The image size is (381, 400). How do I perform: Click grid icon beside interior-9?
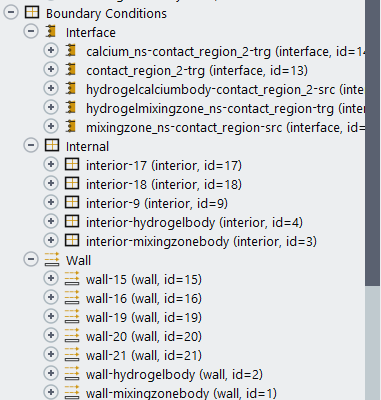(x=72, y=203)
